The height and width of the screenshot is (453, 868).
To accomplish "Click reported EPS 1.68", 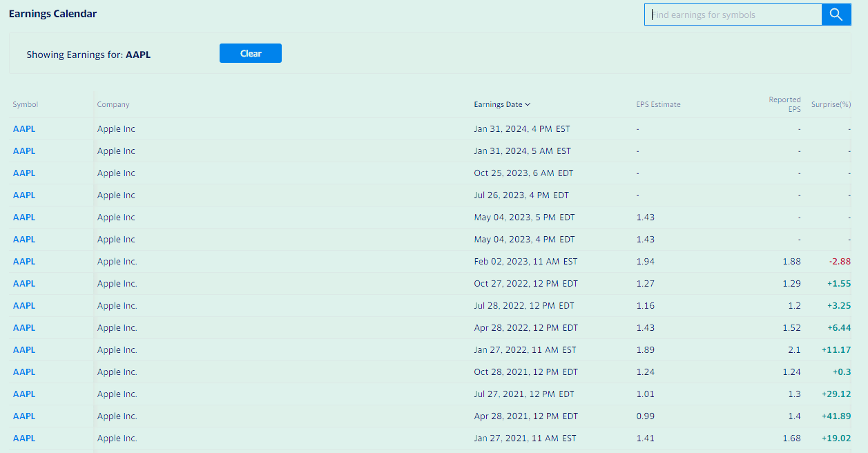I will [792, 438].
